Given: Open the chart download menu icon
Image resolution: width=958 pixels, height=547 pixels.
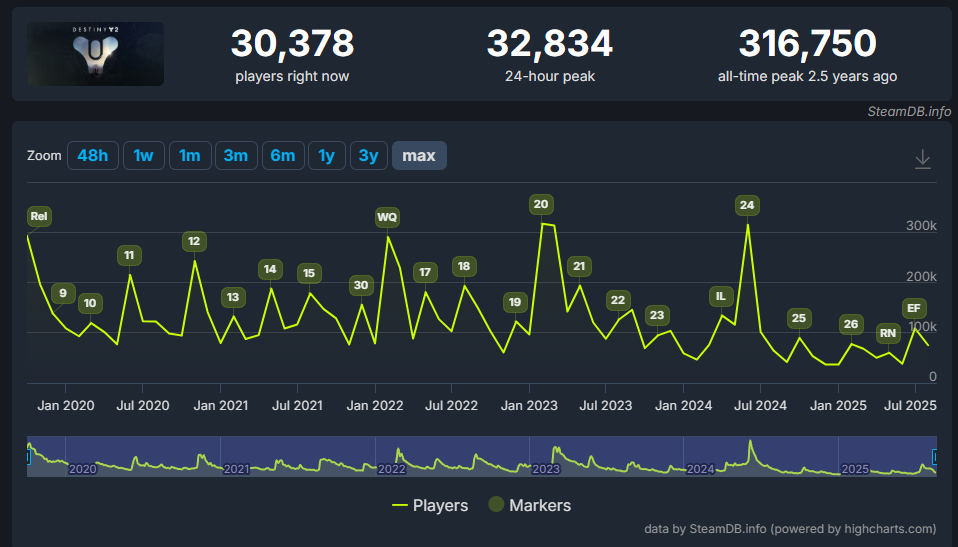Looking at the screenshot, I should click(923, 159).
